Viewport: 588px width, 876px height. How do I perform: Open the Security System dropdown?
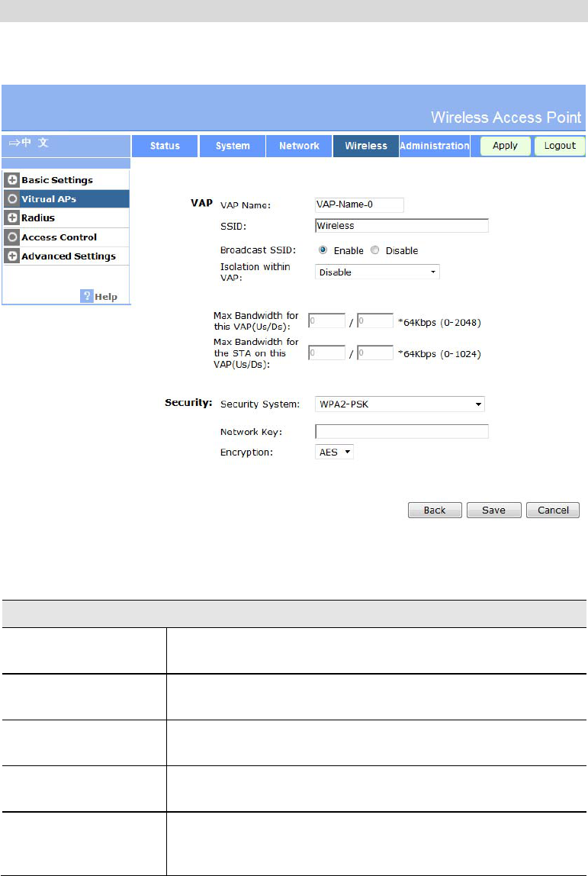click(400, 404)
